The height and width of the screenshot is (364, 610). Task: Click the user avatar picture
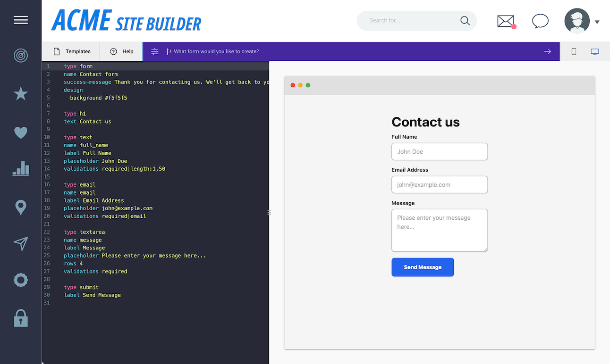(577, 21)
